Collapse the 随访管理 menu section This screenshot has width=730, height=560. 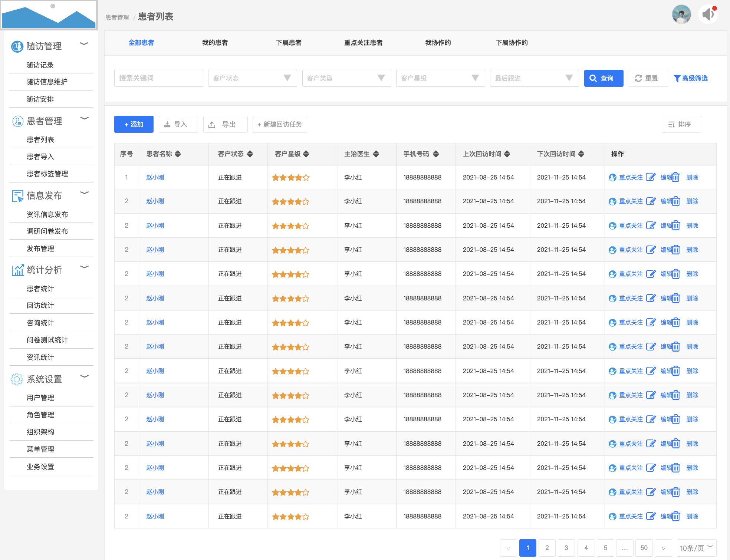[84, 44]
